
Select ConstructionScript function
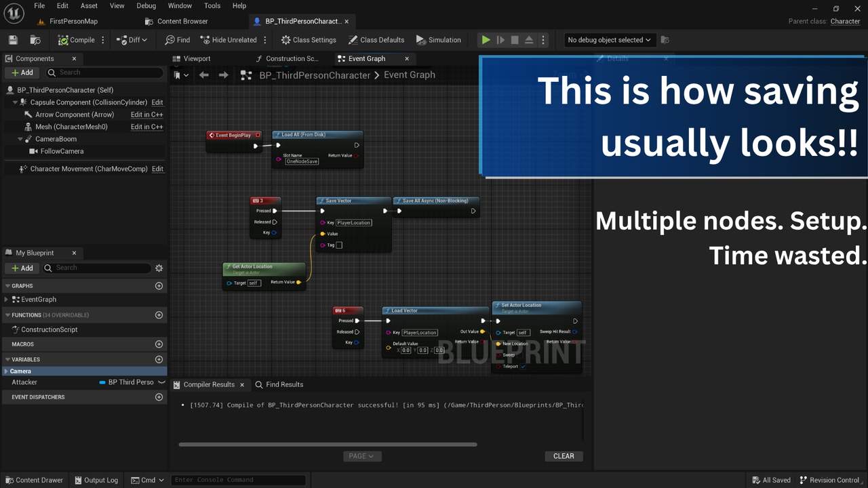(x=50, y=329)
